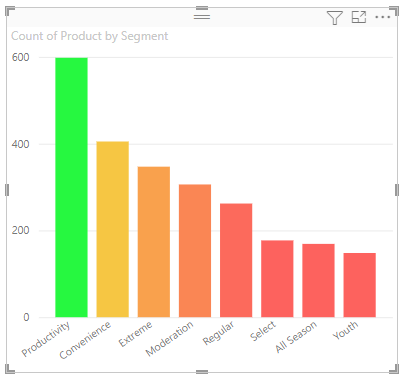Viewport: 405px width, 379px height.
Task: Click the Moderation axis label
Action: click(170, 338)
